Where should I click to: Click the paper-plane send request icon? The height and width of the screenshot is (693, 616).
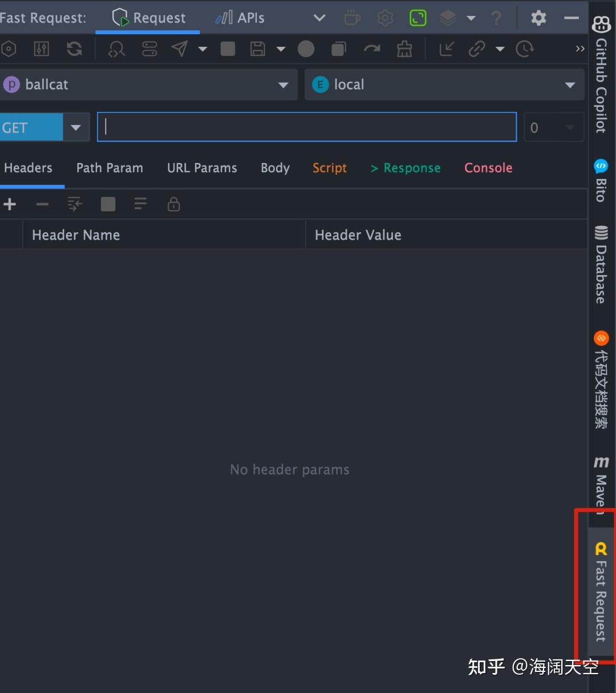pos(180,49)
